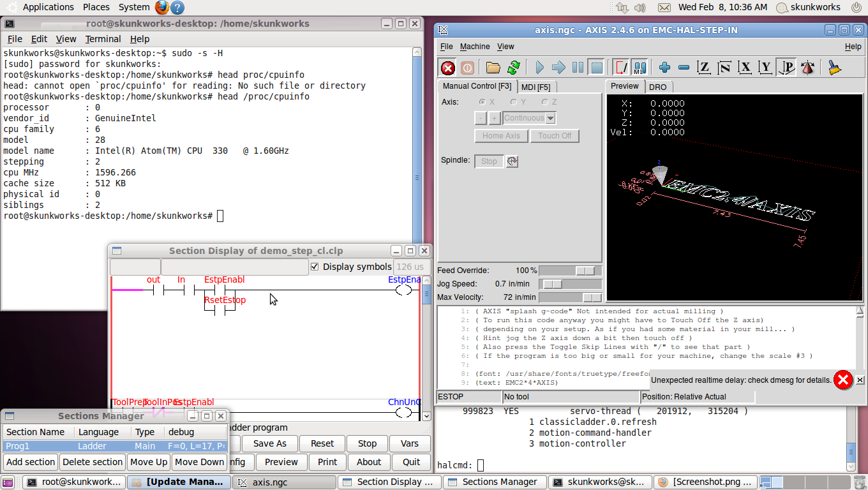Open the Edit menu in terminal window
The image size is (868, 490).
(39, 39)
